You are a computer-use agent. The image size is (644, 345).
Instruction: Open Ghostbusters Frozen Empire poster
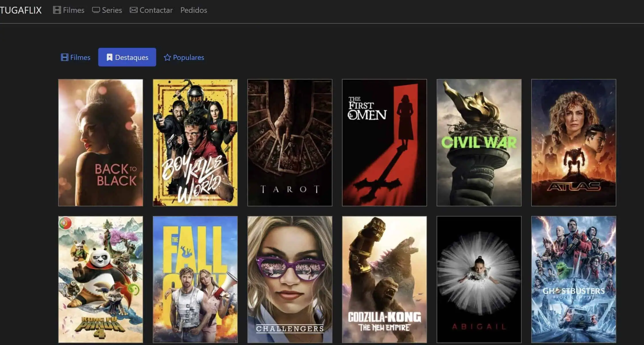click(x=574, y=279)
